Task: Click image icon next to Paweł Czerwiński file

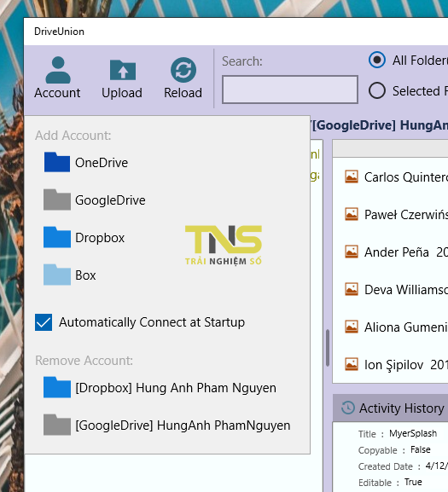Action: point(352,214)
